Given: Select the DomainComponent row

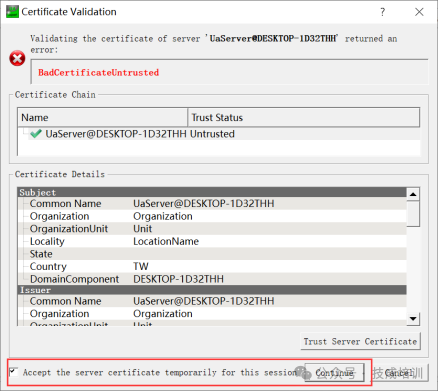Looking at the screenshot, I should [x=212, y=279].
